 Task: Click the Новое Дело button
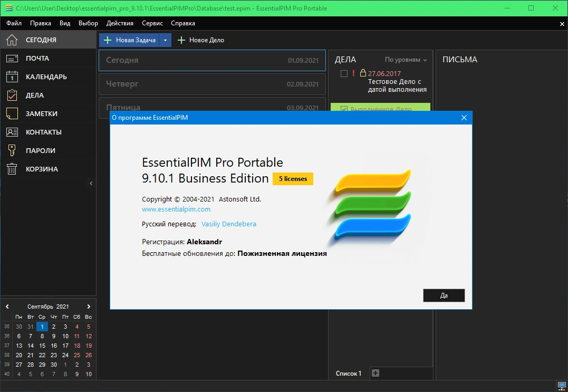pyautogui.click(x=201, y=40)
